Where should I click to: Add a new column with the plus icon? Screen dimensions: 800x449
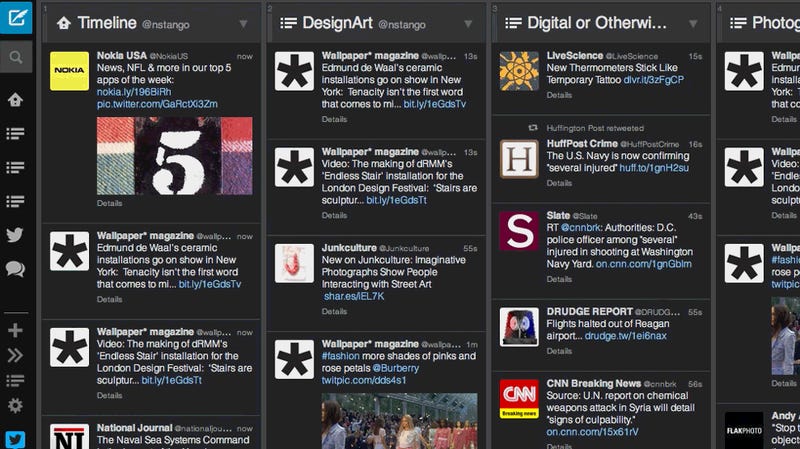15,330
